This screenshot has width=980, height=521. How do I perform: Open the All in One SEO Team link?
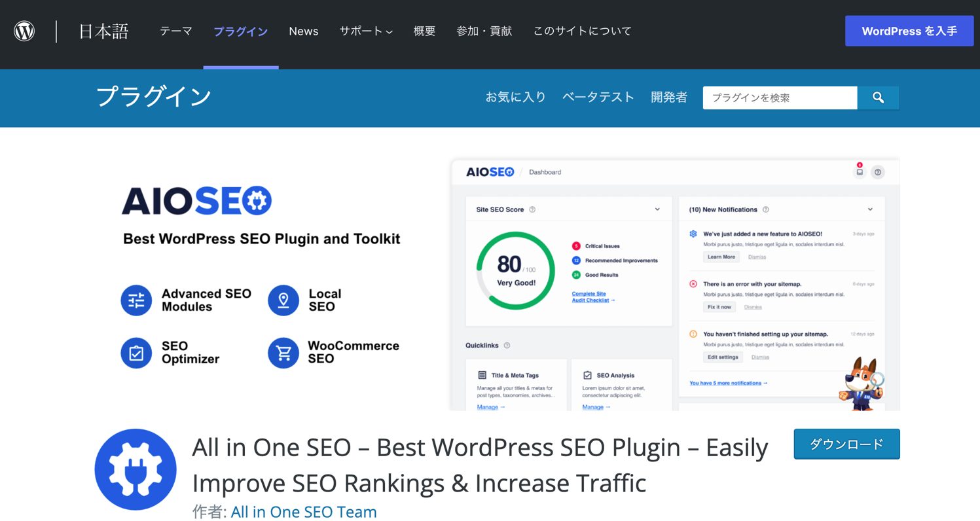point(304,512)
